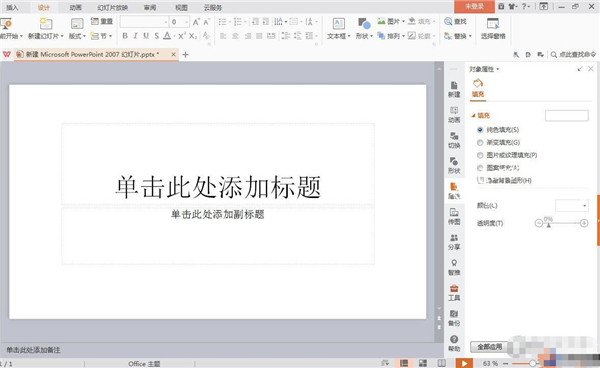Click the font color A icon

pos(167,36)
